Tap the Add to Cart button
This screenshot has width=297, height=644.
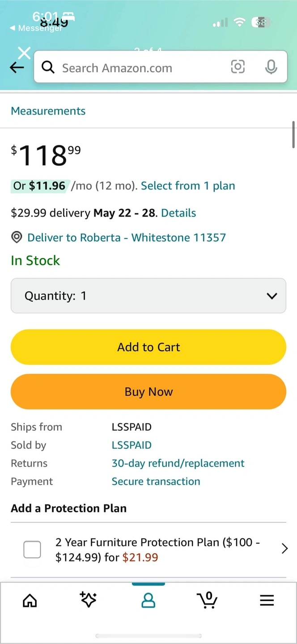(x=148, y=347)
